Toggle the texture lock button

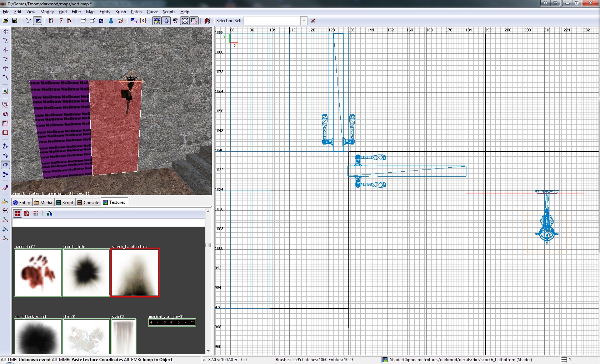(x=157, y=21)
